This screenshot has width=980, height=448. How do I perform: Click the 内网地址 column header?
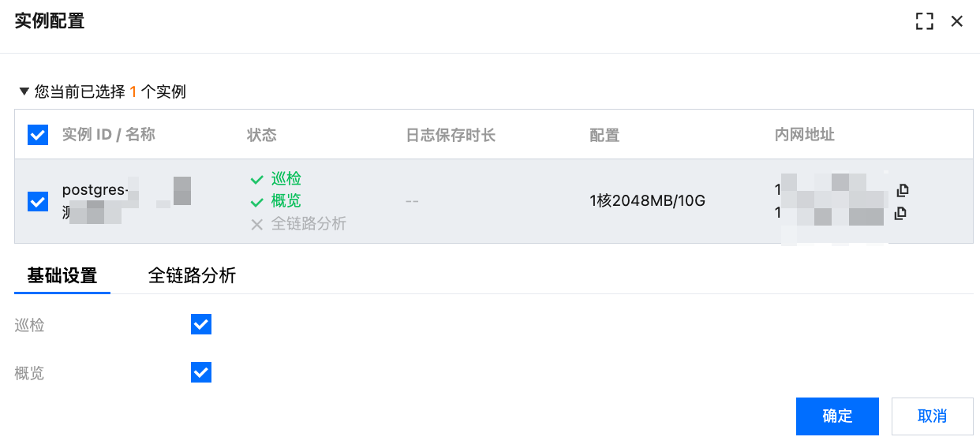click(x=804, y=135)
